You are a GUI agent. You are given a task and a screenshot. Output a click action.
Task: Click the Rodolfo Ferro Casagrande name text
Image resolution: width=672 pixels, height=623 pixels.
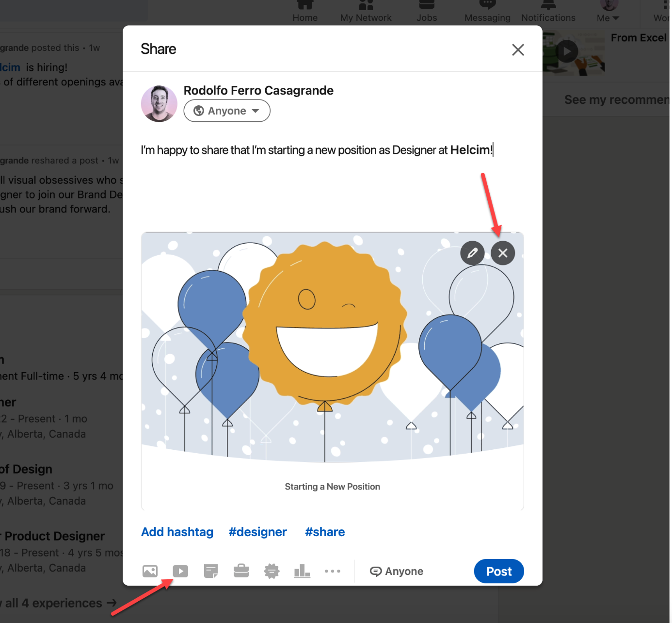[258, 90]
